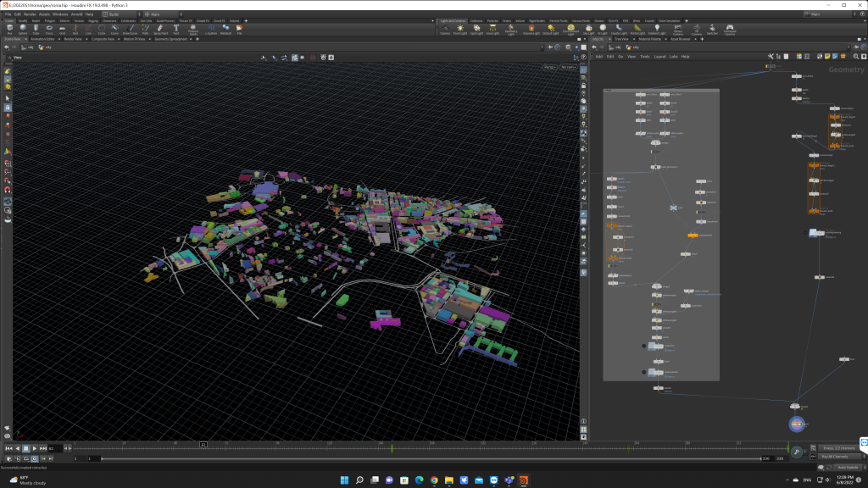
Task: Jump to the first frame
Action: 8,448
